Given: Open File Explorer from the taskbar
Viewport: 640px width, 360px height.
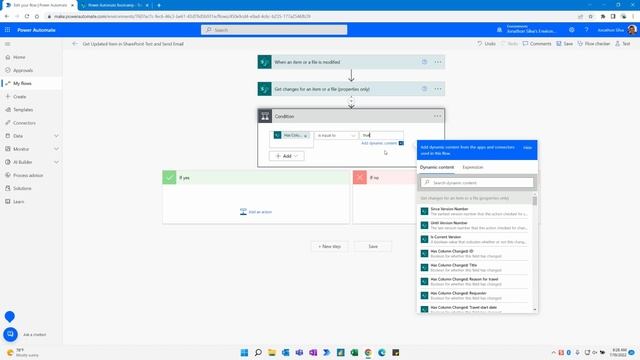Looking at the screenshot, I should (x=272, y=353).
